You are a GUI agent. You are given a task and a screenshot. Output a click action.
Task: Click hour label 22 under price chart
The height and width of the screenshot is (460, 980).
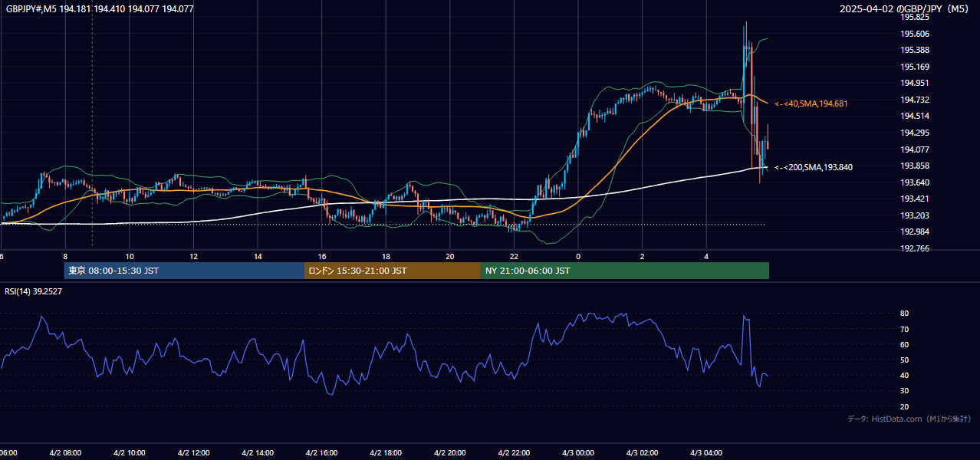point(514,257)
